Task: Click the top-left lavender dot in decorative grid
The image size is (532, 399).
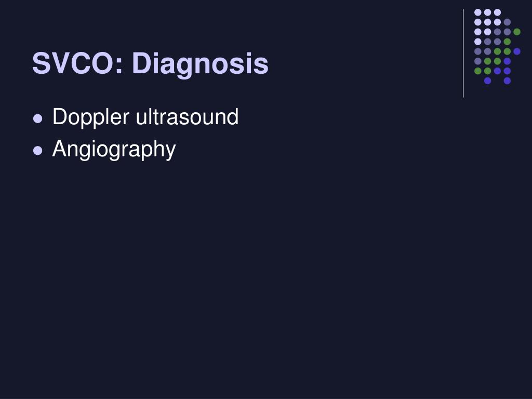Action: (x=478, y=12)
